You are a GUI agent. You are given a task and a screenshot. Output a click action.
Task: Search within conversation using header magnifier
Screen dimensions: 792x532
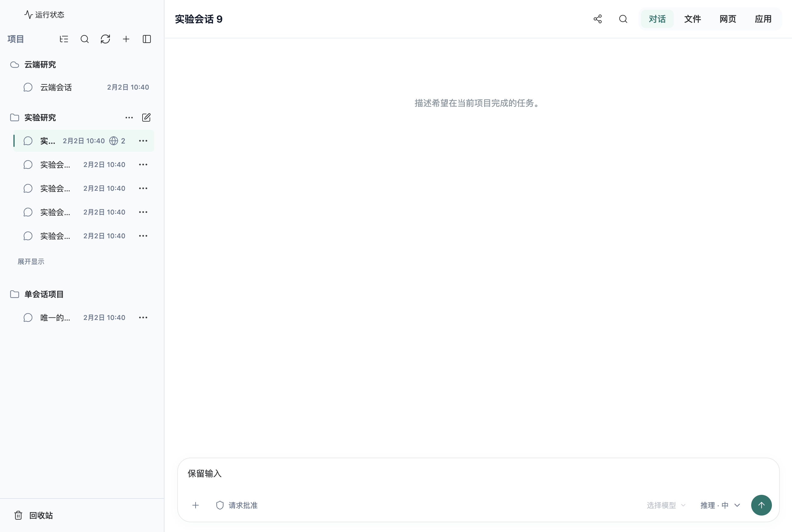[623, 19]
